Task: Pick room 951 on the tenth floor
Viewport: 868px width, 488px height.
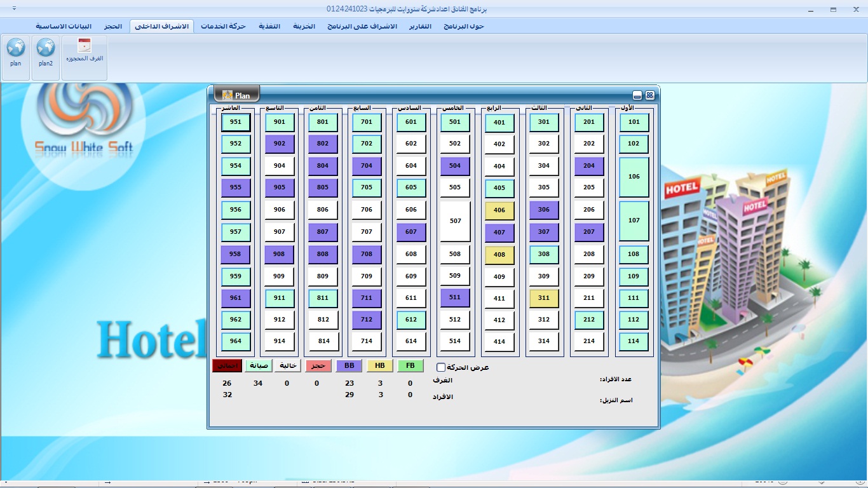Action: [236, 122]
